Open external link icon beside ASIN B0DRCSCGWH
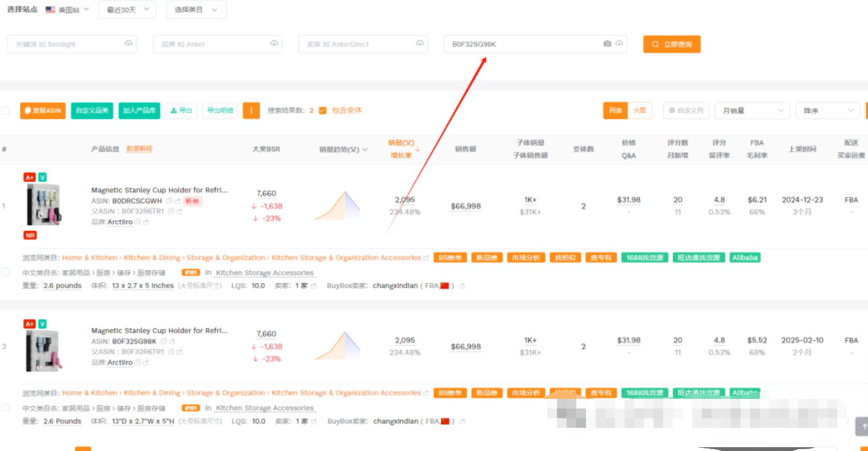 (x=177, y=201)
